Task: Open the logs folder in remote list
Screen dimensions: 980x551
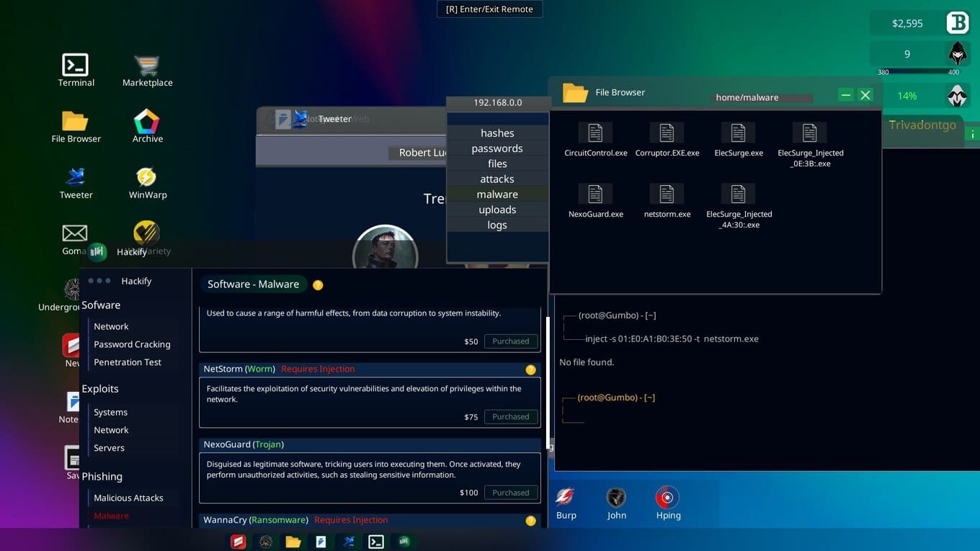Action: 497,225
